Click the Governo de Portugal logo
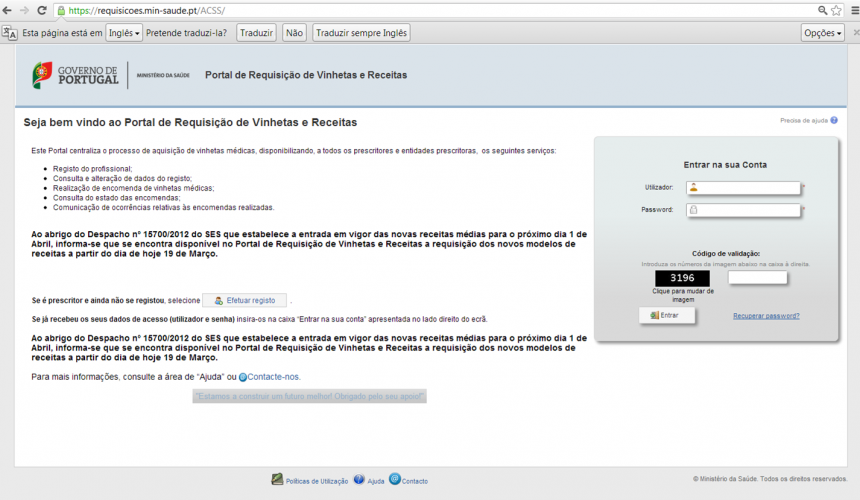This screenshot has height=500, width=860. click(x=75, y=75)
